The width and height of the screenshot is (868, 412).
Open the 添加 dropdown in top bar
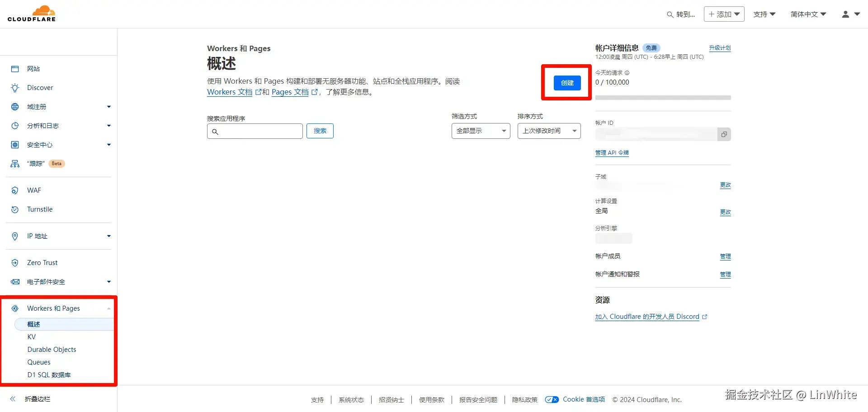pyautogui.click(x=724, y=14)
